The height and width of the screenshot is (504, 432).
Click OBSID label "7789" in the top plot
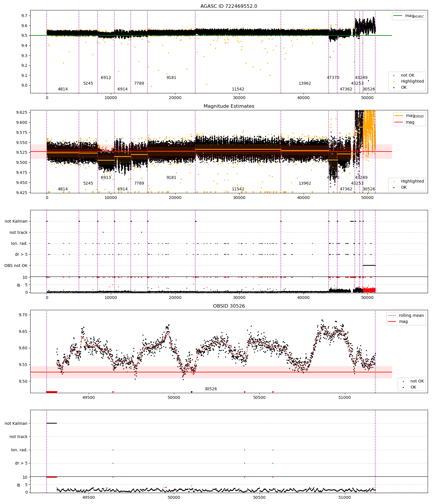[139, 84]
